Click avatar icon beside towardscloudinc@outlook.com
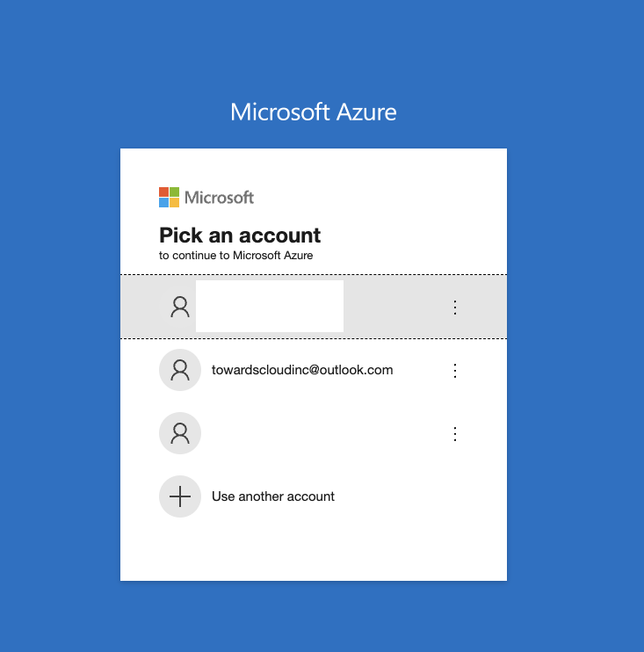Viewport: 644px width, 652px height. (180, 370)
